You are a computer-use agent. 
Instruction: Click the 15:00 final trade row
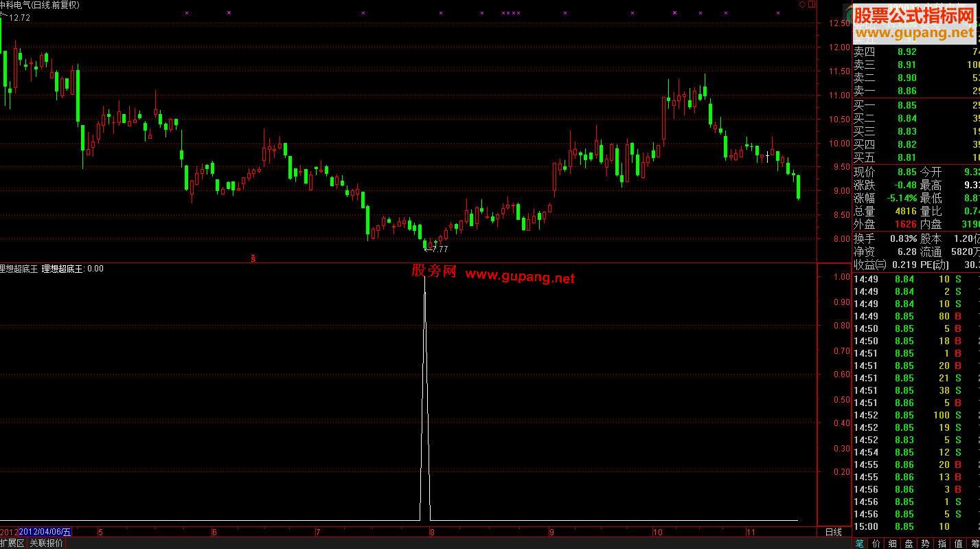coord(916,526)
